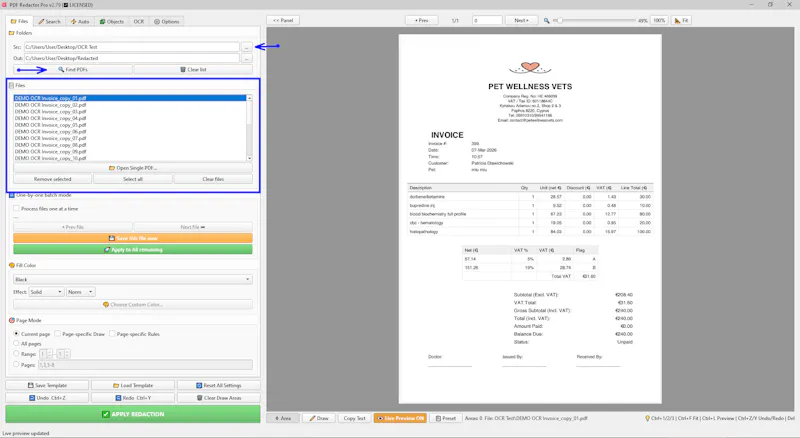
Task: Enable Page-specific Draw checkbox
Action: (x=58, y=333)
